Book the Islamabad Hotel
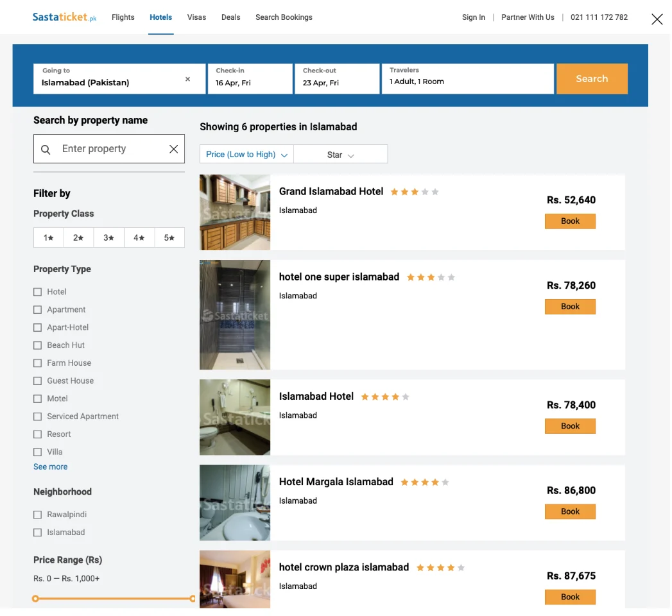This screenshot has width=672, height=616. click(570, 426)
